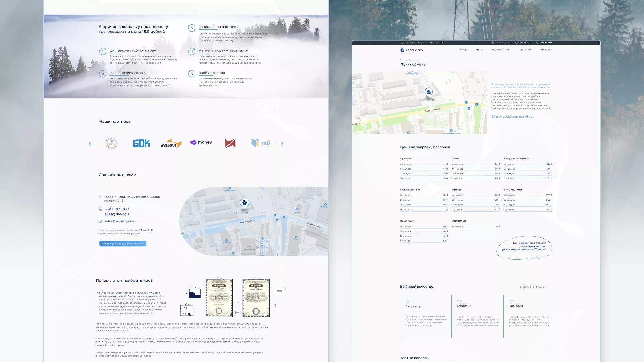This screenshot has height=362, width=644.
Task: Click the KOVEA partner logo
Action: (171, 144)
